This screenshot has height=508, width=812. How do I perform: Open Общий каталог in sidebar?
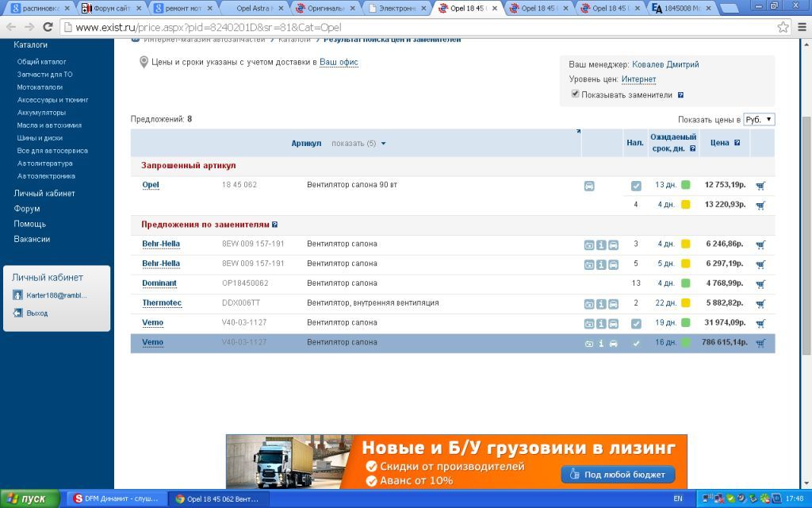[x=41, y=62]
